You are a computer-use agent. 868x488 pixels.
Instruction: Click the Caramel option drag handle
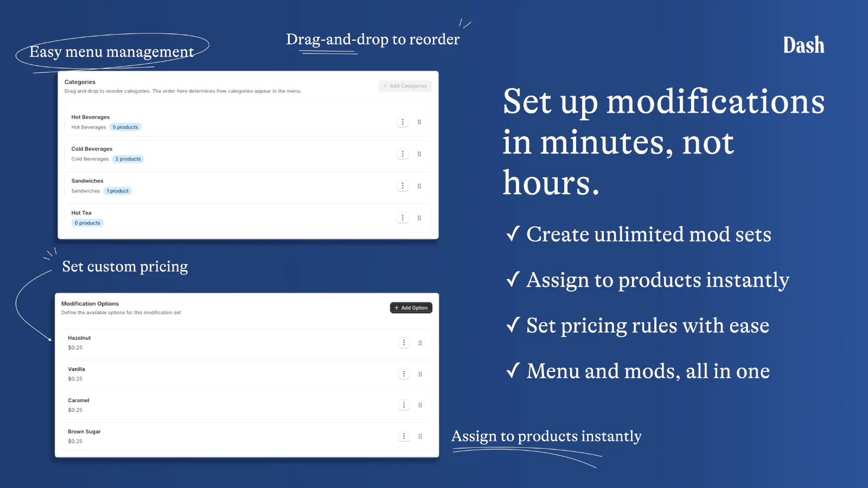pyautogui.click(x=420, y=405)
